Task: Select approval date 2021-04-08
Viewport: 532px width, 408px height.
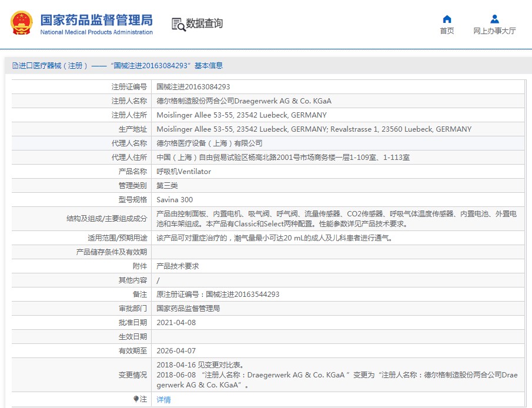Action: 176,323
